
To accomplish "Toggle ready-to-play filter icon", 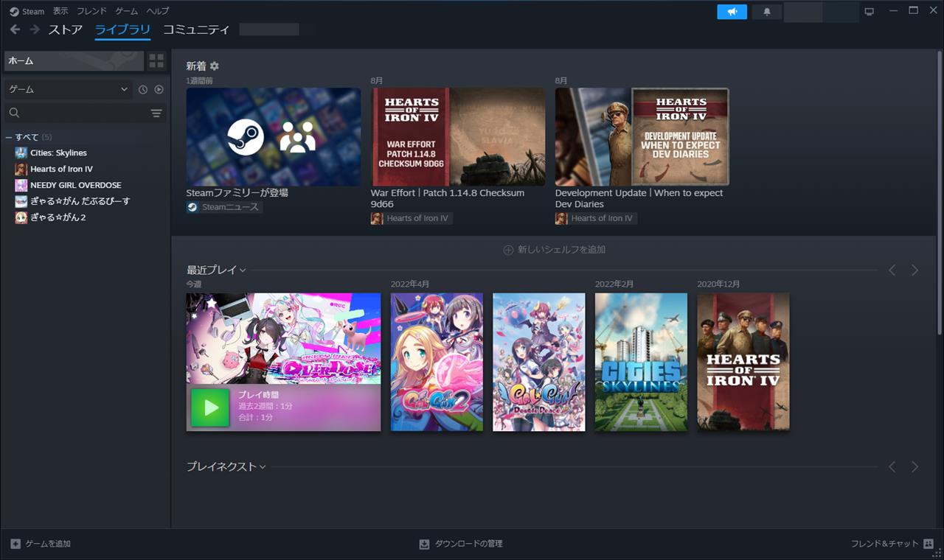I will tap(159, 89).
